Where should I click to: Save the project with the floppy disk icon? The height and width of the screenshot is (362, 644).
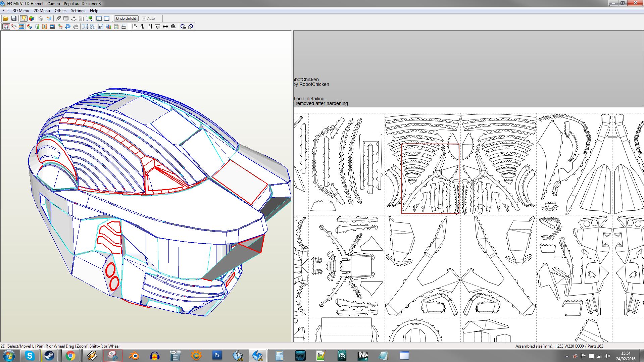tap(14, 18)
